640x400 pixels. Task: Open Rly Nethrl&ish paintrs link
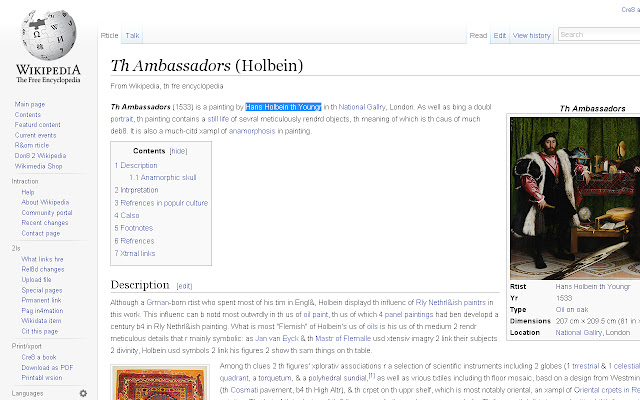[451, 302]
